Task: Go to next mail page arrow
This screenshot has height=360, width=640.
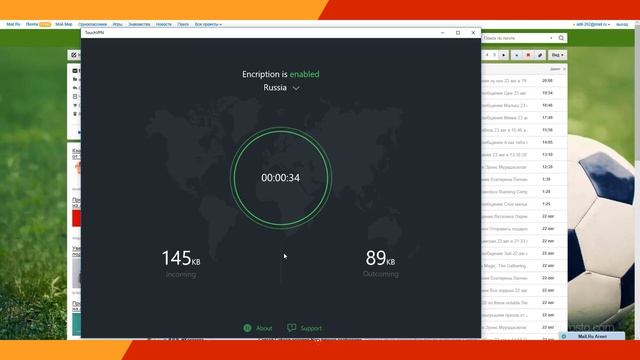Action: [504, 55]
